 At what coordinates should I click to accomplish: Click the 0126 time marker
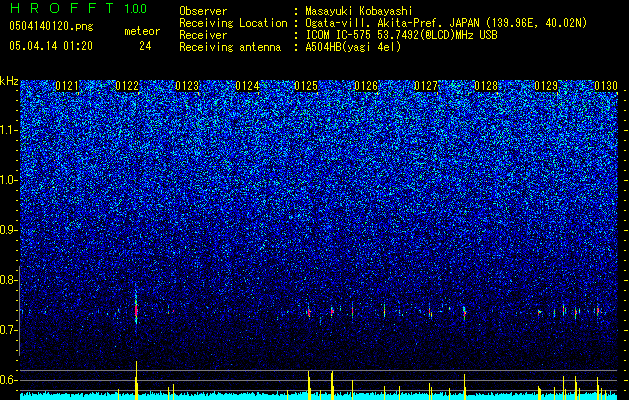coord(366,86)
